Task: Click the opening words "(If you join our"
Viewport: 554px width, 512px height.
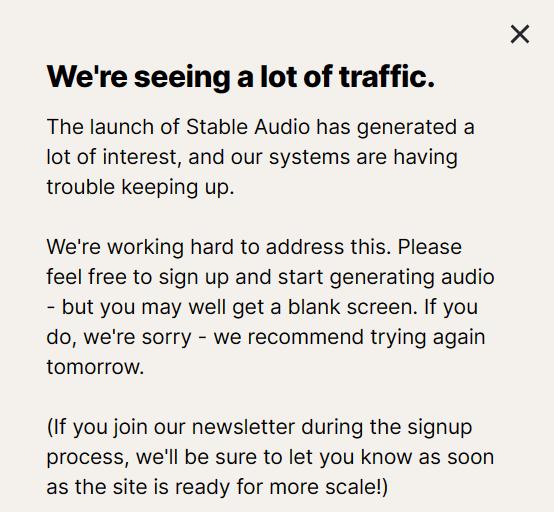Action: click(116, 428)
